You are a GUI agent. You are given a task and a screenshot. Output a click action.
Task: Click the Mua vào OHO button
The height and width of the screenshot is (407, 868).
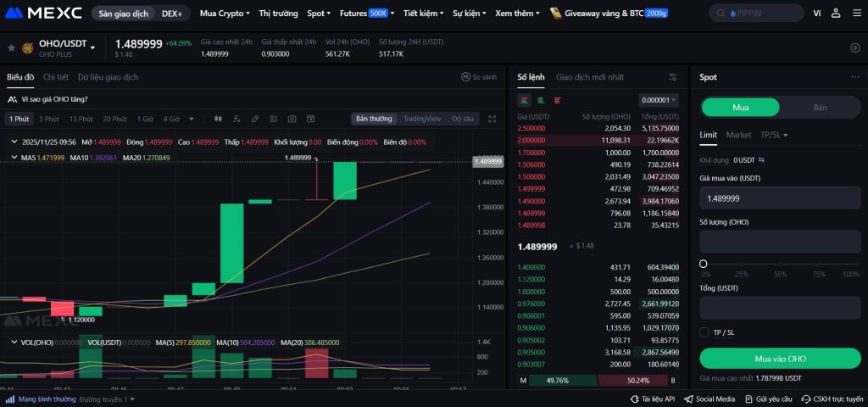[x=779, y=359]
